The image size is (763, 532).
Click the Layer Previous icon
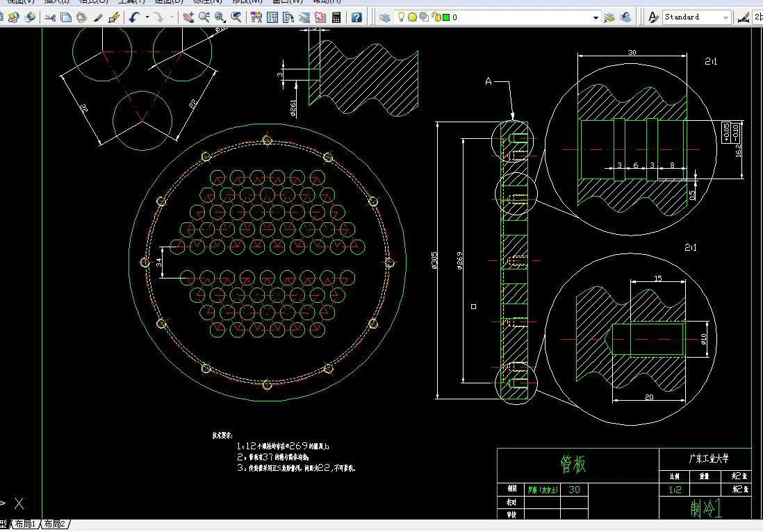tap(625, 17)
